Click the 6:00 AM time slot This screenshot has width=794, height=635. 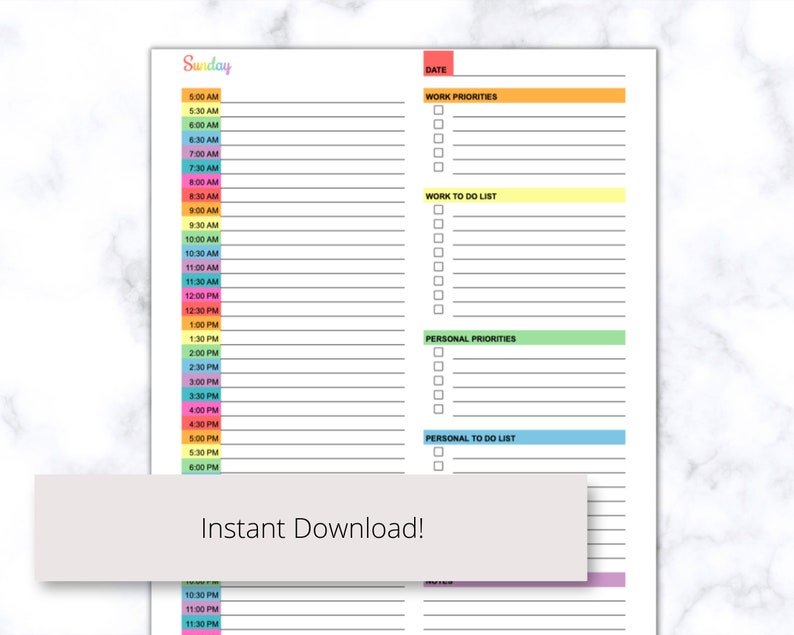202,125
